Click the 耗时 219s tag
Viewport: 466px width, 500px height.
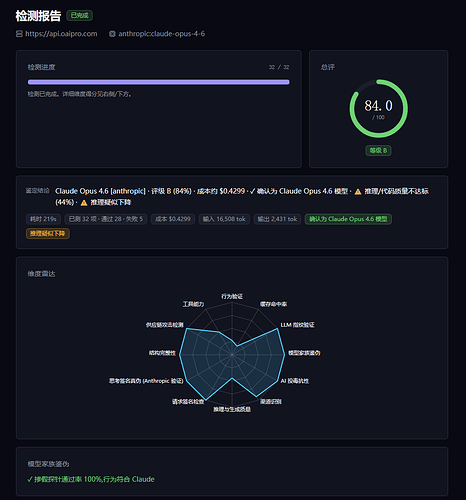pyautogui.click(x=44, y=219)
